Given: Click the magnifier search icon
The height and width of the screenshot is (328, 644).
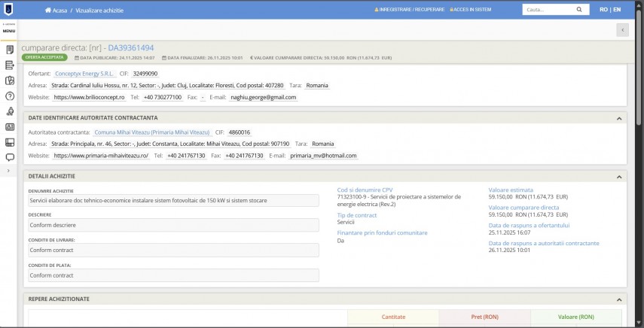Looking at the screenshot, I should point(579,10).
